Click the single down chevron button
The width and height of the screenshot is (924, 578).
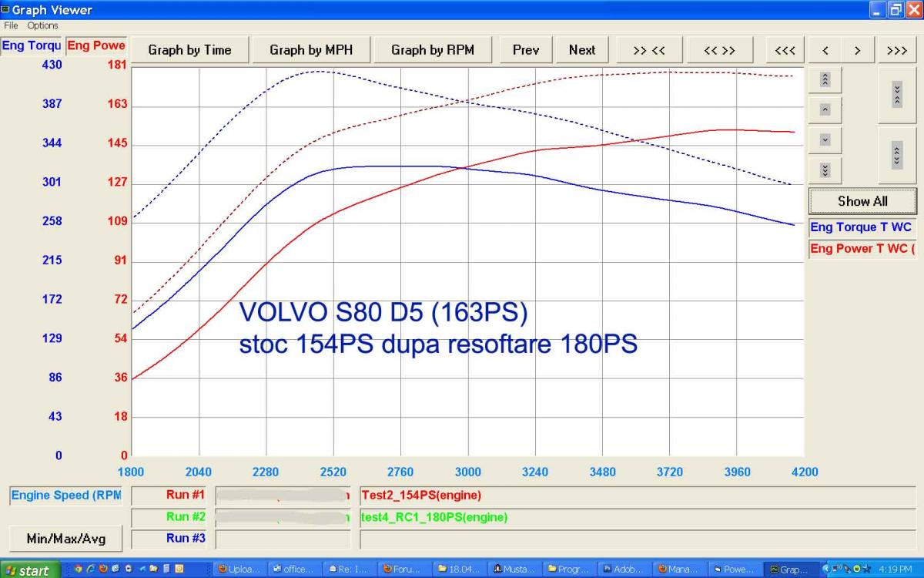[825, 139]
